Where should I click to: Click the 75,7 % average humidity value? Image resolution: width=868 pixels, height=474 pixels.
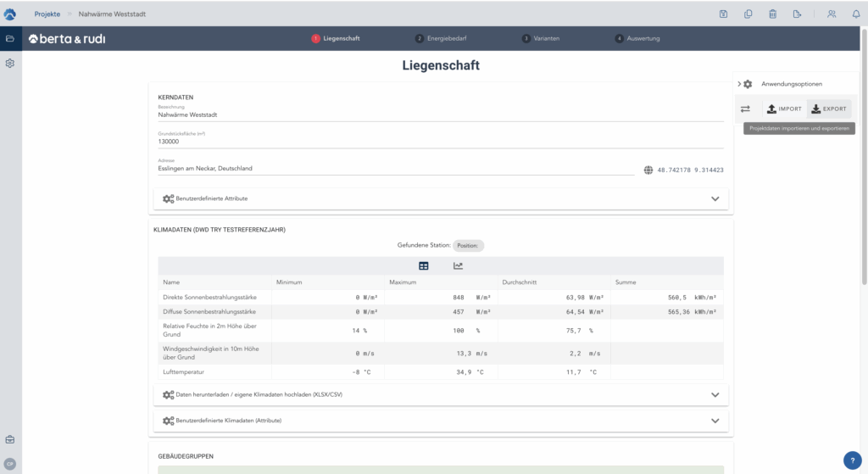point(580,331)
